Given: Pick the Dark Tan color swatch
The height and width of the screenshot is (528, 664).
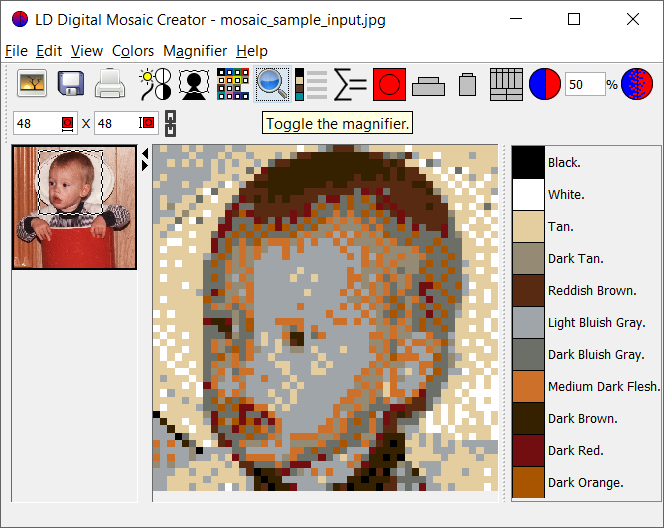Looking at the screenshot, I should pos(528,258).
